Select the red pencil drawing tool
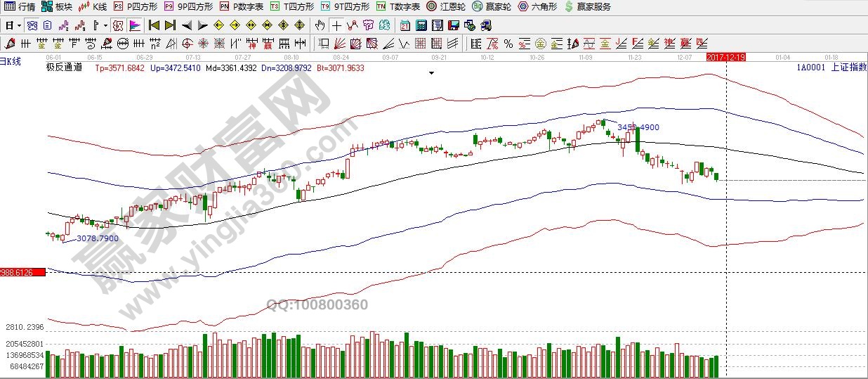 pyautogui.click(x=10, y=43)
